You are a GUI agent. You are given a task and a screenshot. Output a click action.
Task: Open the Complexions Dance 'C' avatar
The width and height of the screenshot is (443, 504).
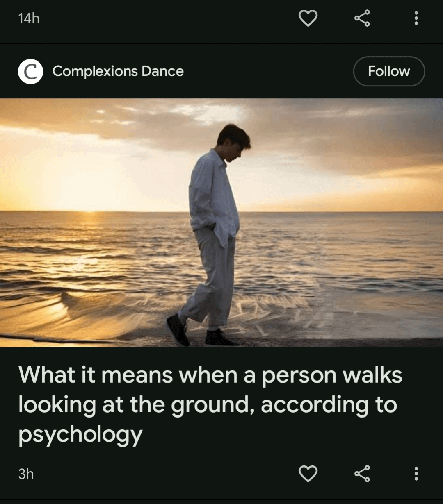pyautogui.click(x=30, y=71)
